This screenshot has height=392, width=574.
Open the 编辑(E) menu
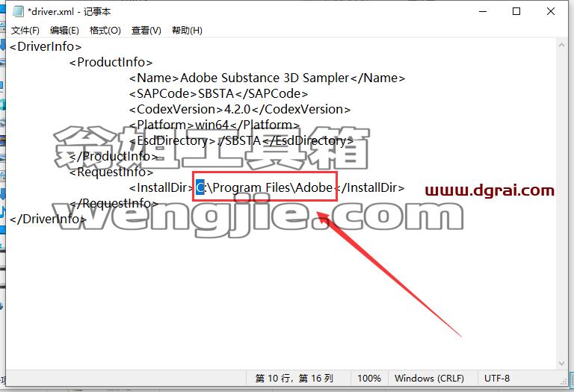click(x=64, y=31)
